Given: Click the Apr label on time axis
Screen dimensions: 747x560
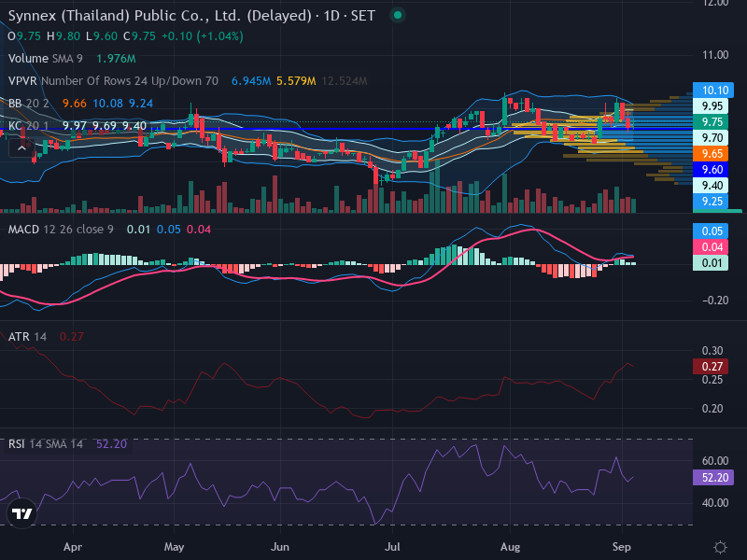Looking at the screenshot, I should tap(73, 547).
